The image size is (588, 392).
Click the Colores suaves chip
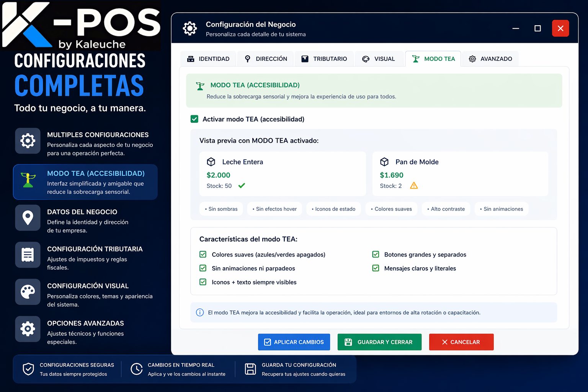[x=391, y=209]
